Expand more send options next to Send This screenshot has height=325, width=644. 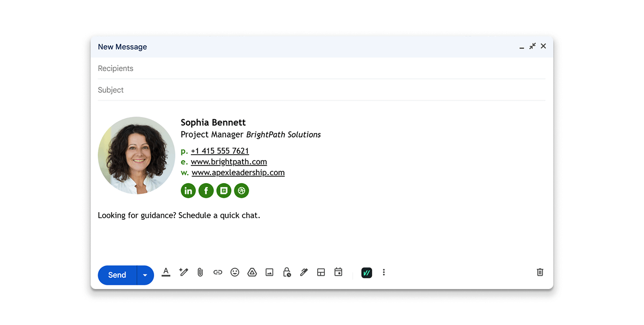144,275
